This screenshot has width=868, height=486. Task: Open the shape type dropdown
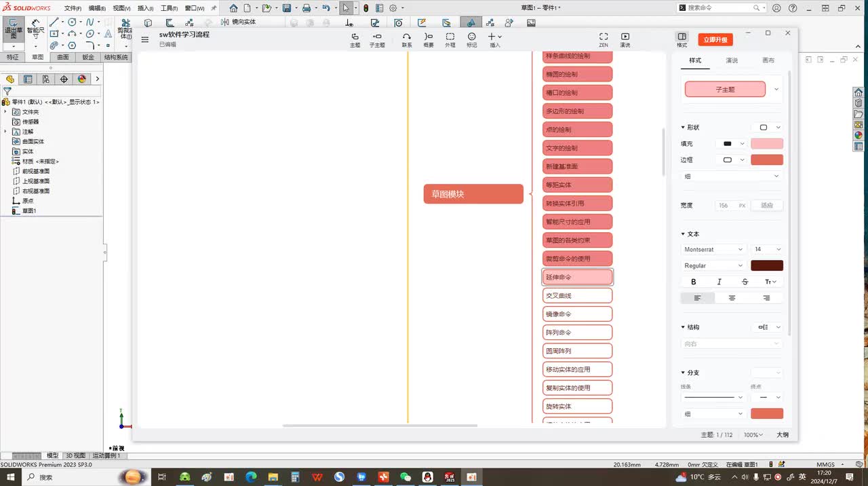(x=767, y=128)
